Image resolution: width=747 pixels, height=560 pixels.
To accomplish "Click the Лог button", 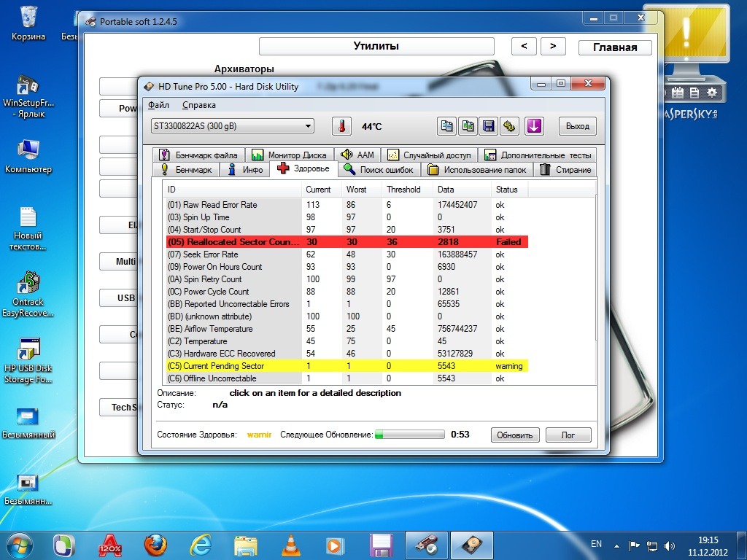I will (568, 435).
